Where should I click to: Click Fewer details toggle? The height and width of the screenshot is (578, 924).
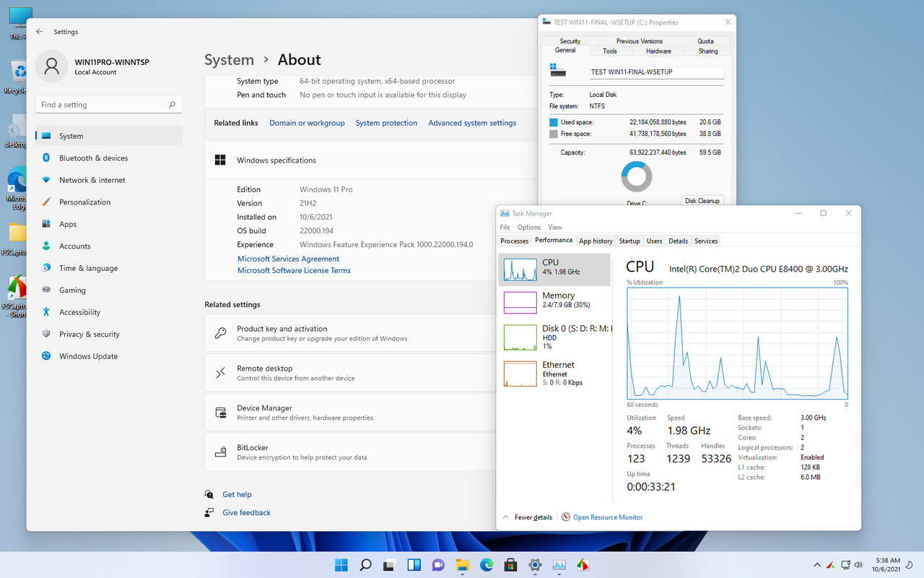point(528,517)
